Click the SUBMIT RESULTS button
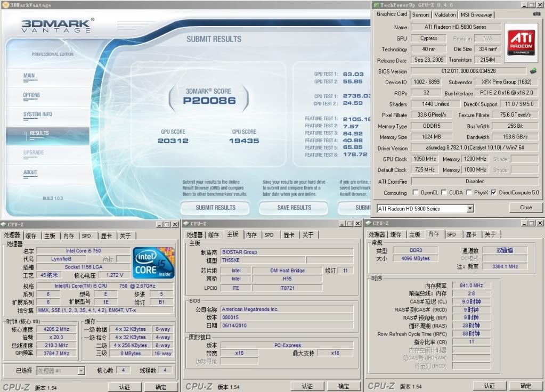Screen dimensions: 545x392 pos(215,208)
